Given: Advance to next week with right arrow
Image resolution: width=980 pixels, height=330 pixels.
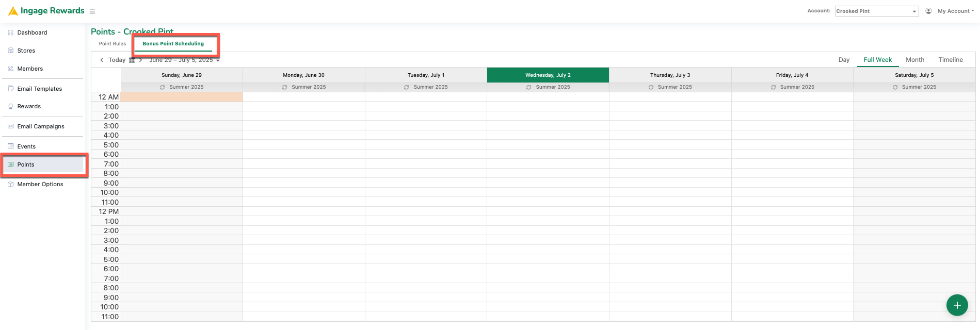Looking at the screenshot, I should (140, 60).
